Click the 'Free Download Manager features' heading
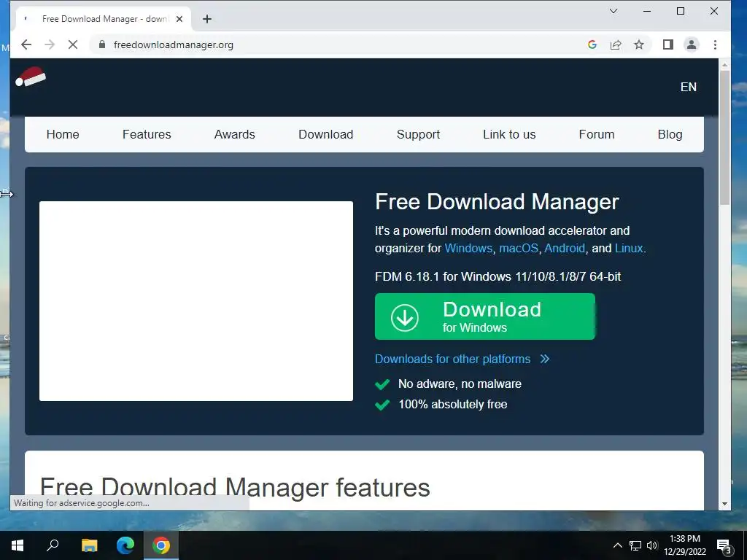747x560 pixels. coord(236,488)
